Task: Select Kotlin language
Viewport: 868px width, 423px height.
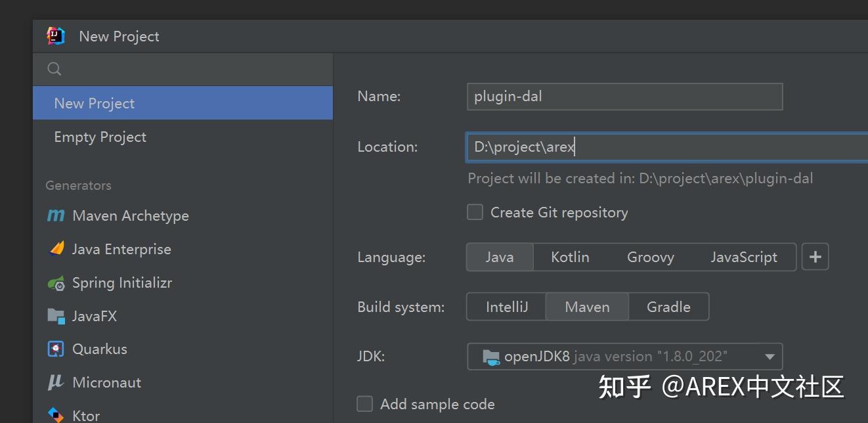Action: coord(570,257)
